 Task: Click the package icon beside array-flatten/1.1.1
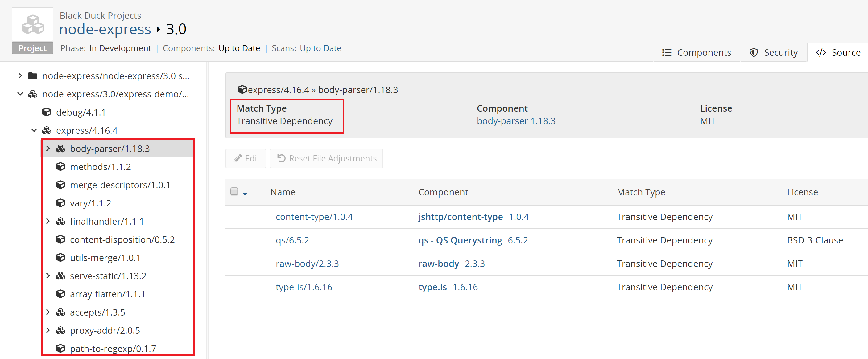tap(60, 294)
